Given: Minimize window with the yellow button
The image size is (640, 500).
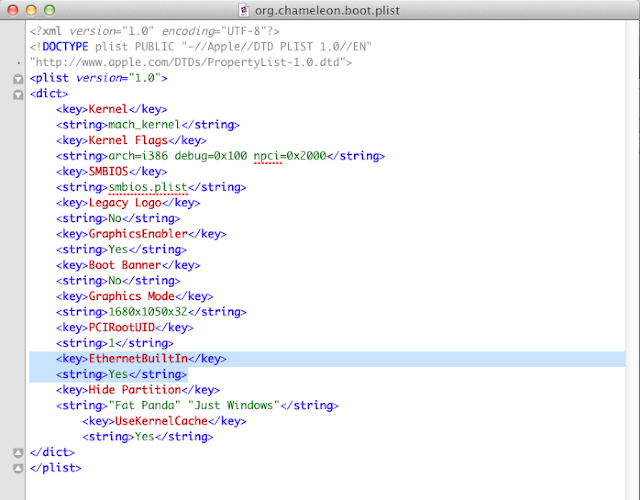Looking at the screenshot, I should pos(31,10).
